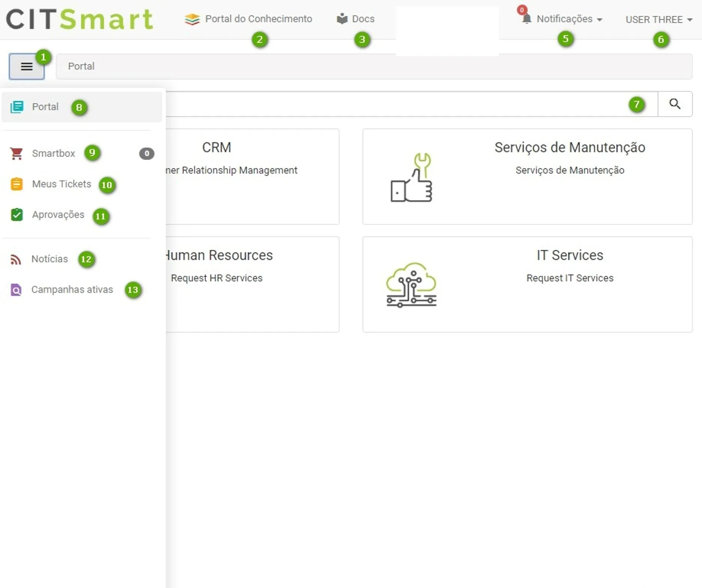Open Notícias from the side menu
This screenshot has width=702, height=588.
82,259
